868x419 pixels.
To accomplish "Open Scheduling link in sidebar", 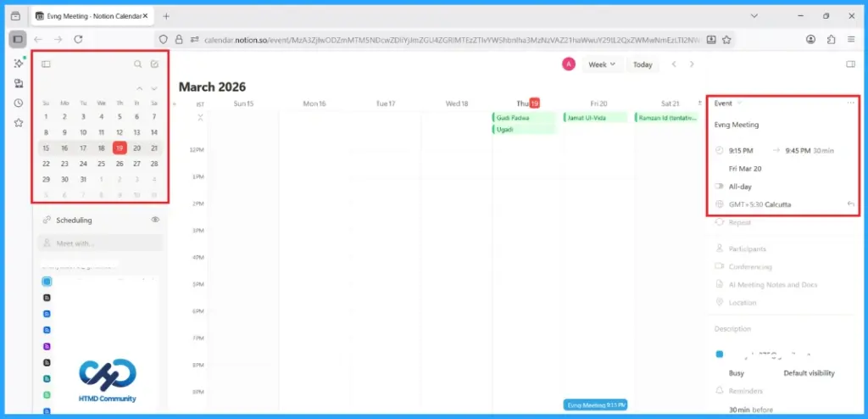I will [x=75, y=220].
